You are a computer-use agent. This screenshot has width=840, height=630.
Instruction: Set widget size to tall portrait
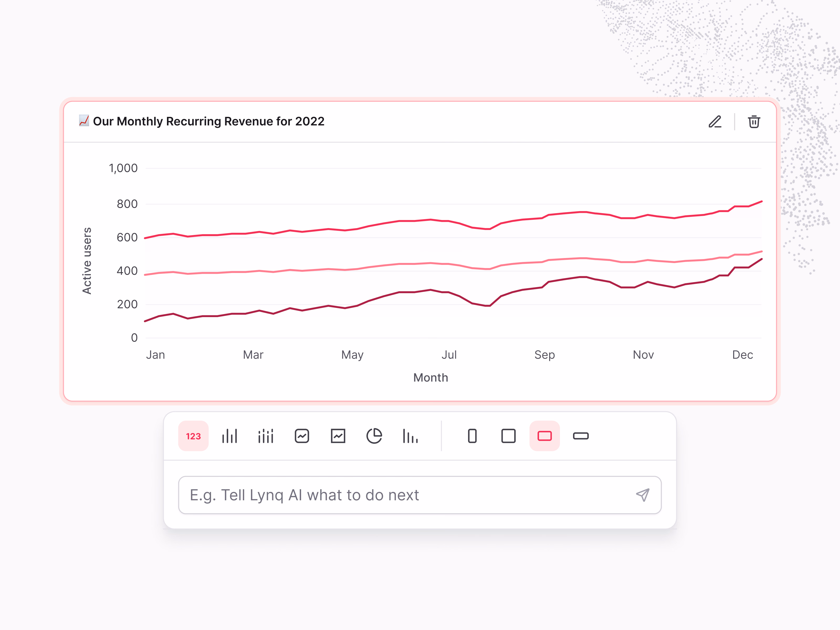pyautogui.click(x=472, y=436)
